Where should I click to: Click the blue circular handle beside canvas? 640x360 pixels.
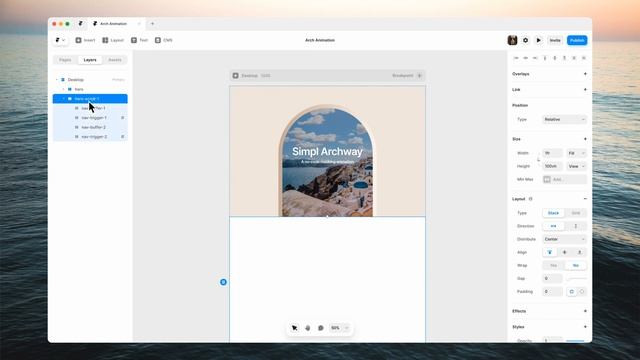pos(223,282)
